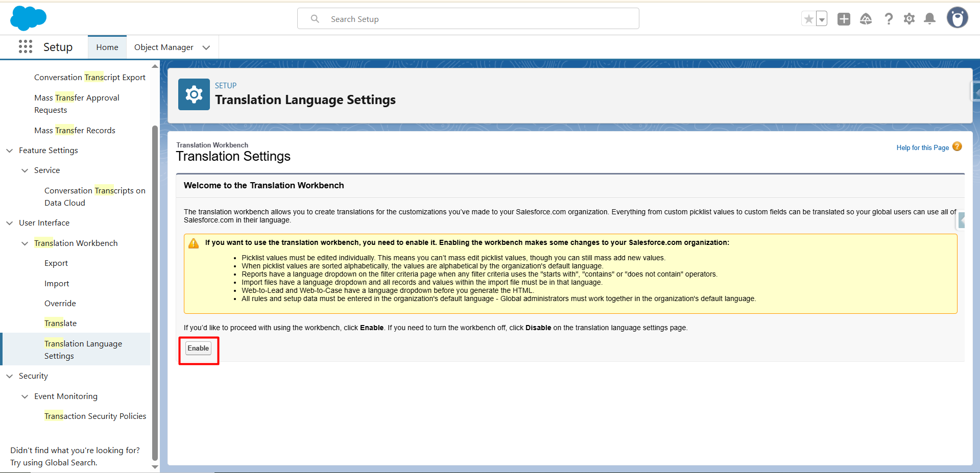The width and height of the screenshot is (980, 473).
Task: Open the Help for this Page link
Action: coord(922,147)
